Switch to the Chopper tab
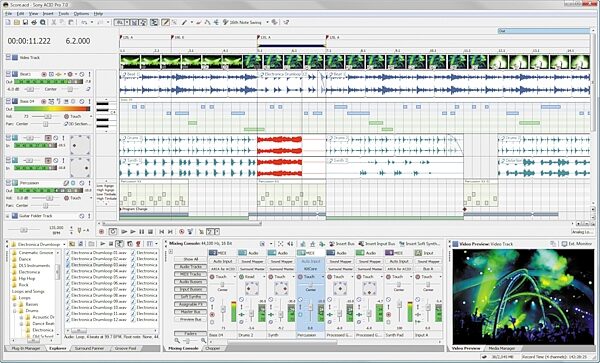This screenshot has width=600, height=363. click(x=212, y=348)
